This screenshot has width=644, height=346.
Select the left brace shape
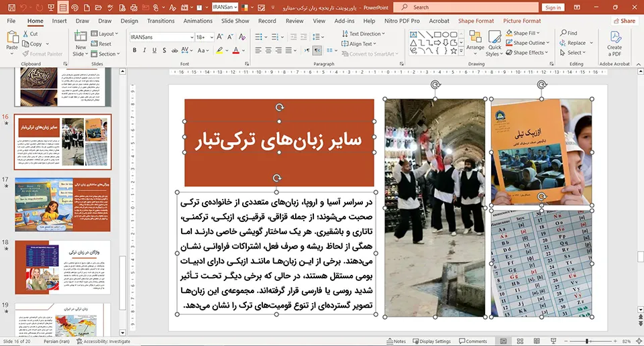pyautogui.click(x=438, y=51)
